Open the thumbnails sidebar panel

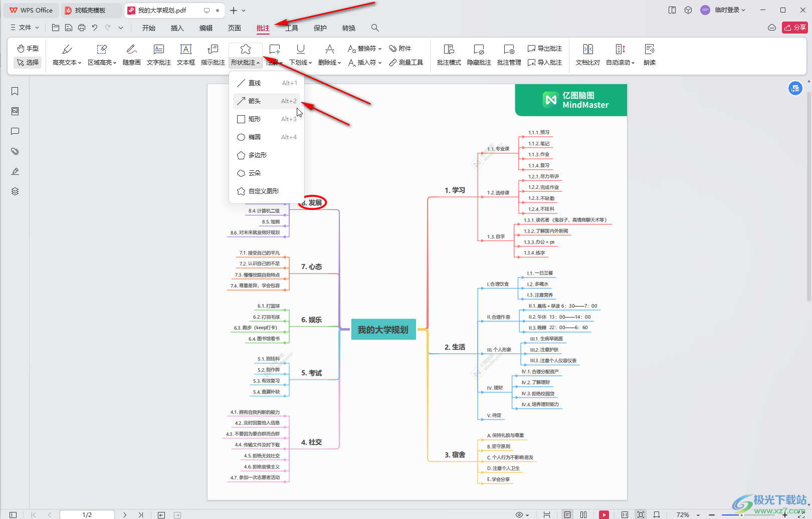pos(15,111)
